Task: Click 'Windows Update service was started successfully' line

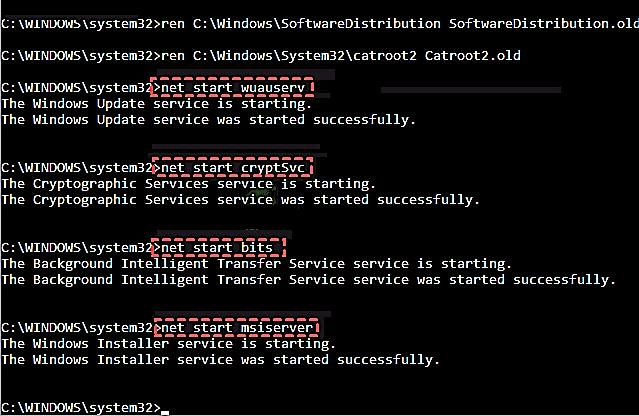Action: (x=208, y=119)
